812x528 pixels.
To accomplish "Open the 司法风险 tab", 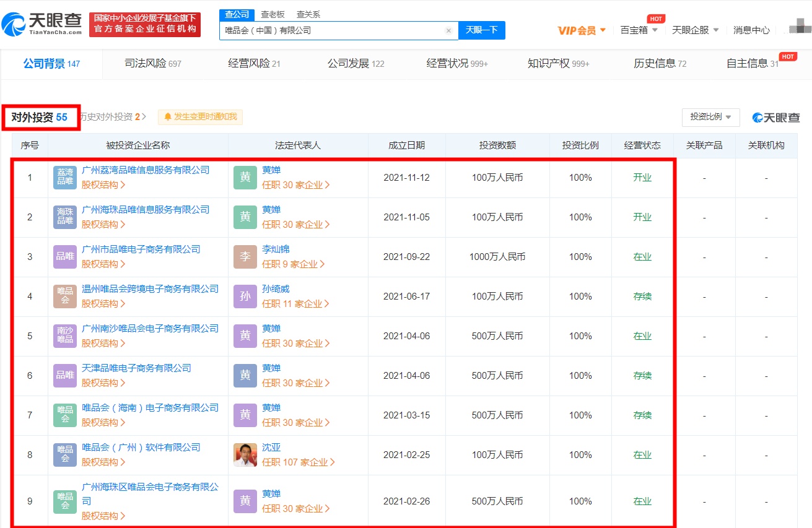I will [153, 63].
